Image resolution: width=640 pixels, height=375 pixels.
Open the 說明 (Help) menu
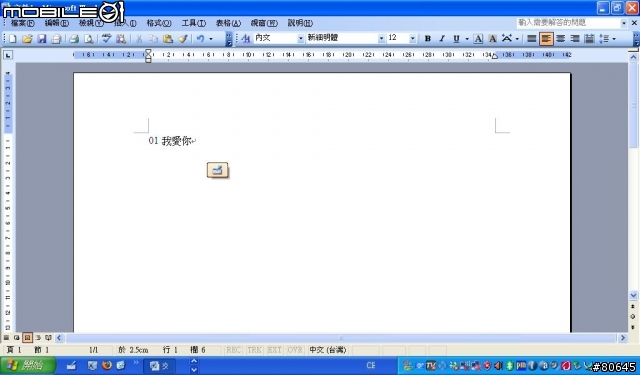click(300, 23)
